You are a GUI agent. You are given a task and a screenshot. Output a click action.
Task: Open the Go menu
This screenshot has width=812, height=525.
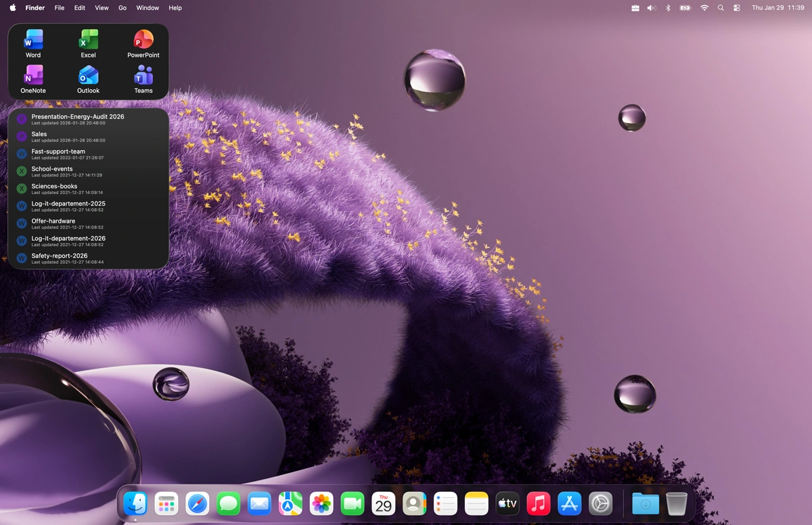pos(122,7)
